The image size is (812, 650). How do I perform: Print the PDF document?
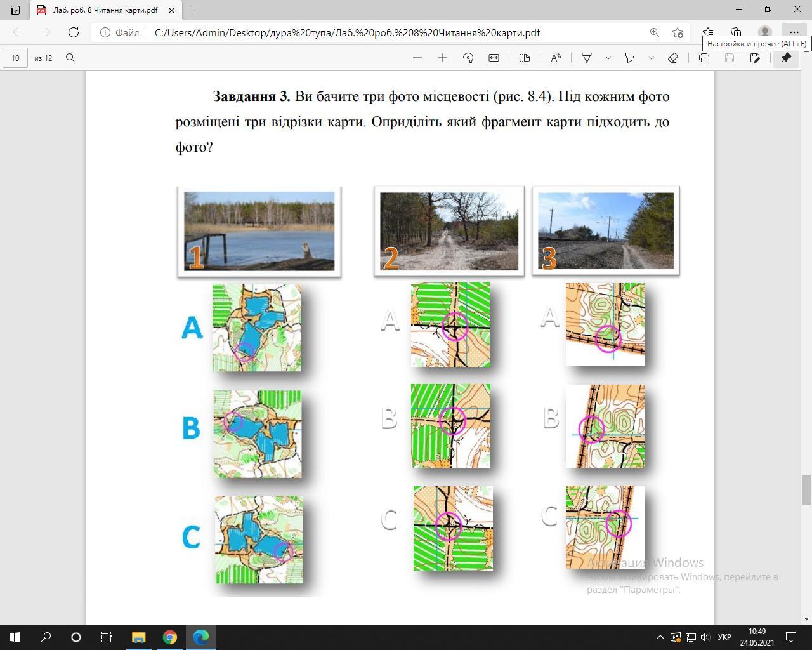coord(704,58)
